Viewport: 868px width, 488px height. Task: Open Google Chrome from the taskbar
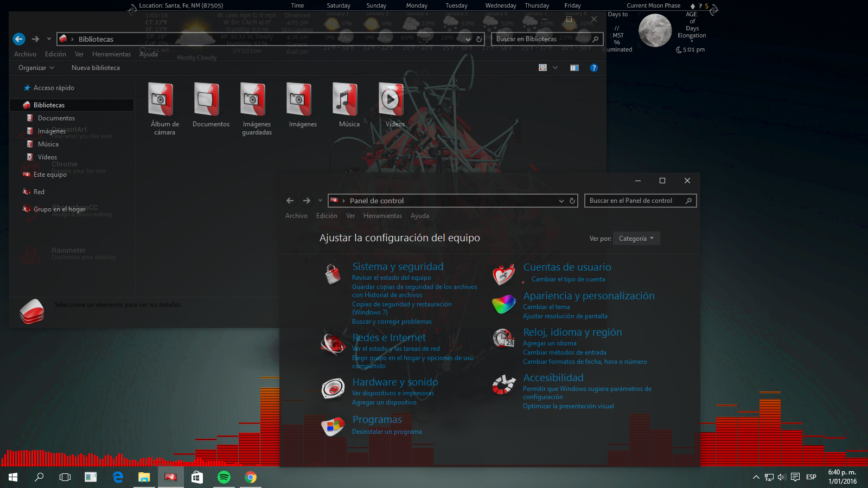click(x=250, y=477)
